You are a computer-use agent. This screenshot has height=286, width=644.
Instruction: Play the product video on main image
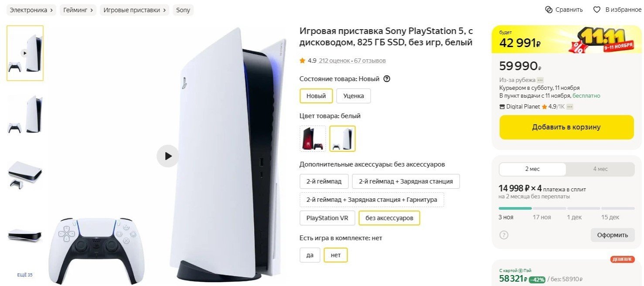(x=168, y=156)
